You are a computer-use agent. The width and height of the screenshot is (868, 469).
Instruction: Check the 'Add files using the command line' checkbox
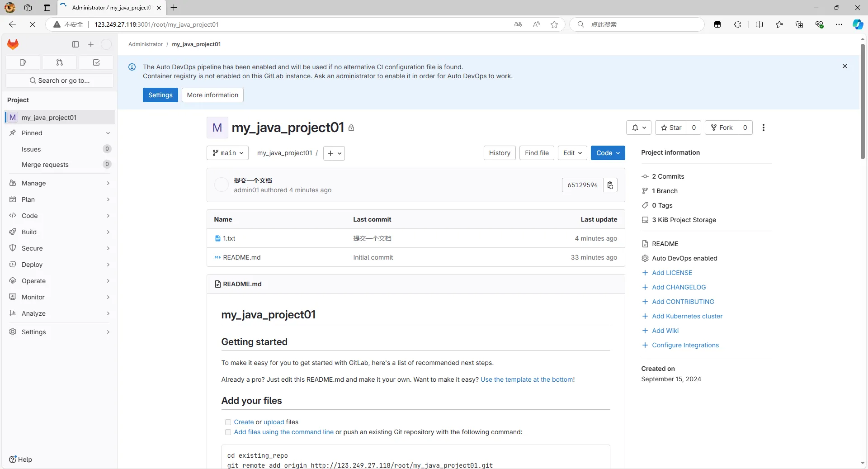228,432
